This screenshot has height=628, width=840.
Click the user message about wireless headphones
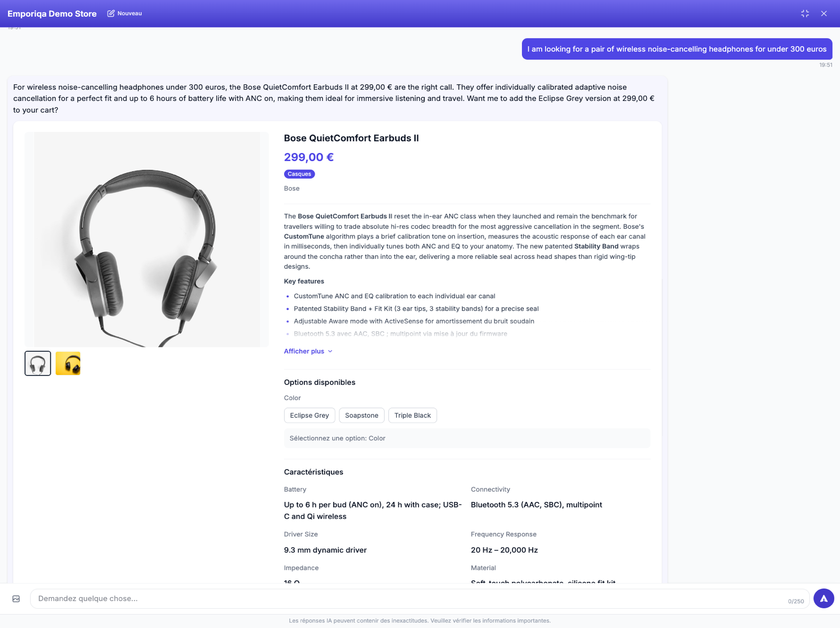(677, 49)
